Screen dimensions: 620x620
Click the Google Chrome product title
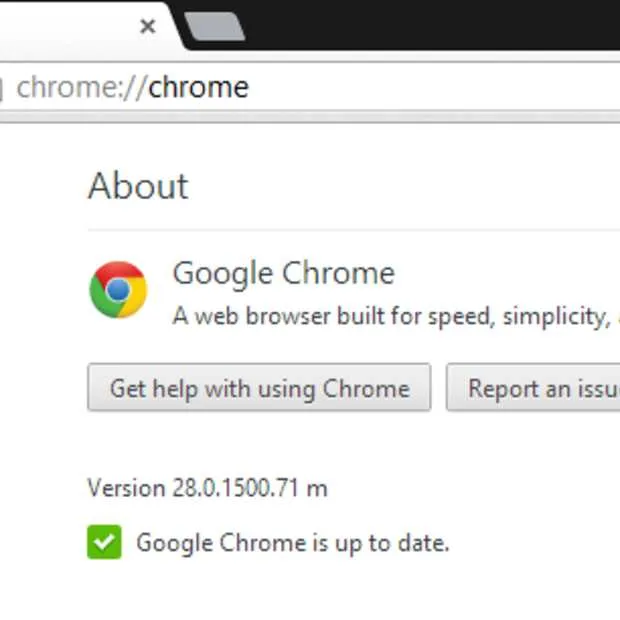(x=284, y=274)
